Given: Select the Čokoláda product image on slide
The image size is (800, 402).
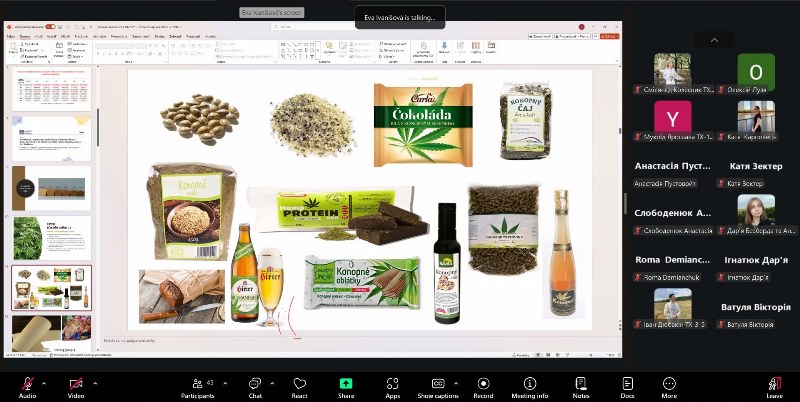Looking at the screenshot, I should coord(423,125).
